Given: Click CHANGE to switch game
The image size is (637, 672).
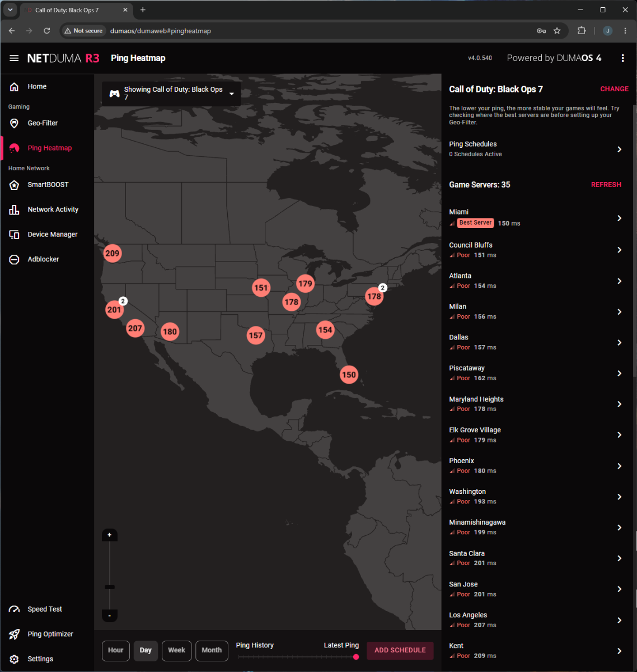Looking at the screenshot, I should tap(614, 89).
